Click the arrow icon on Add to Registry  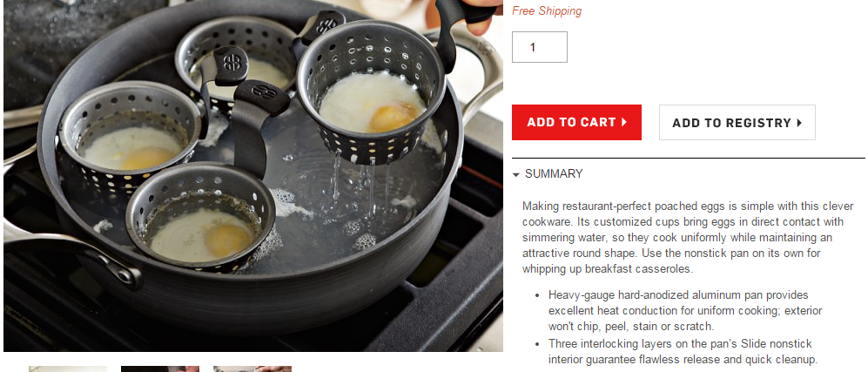pyautogui.click(x=799, y=123)
